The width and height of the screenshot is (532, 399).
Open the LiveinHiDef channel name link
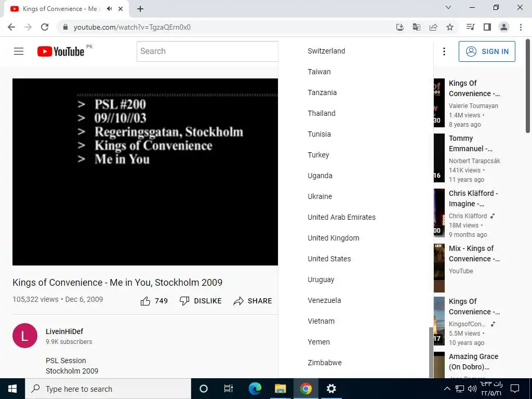coord(64,331)
